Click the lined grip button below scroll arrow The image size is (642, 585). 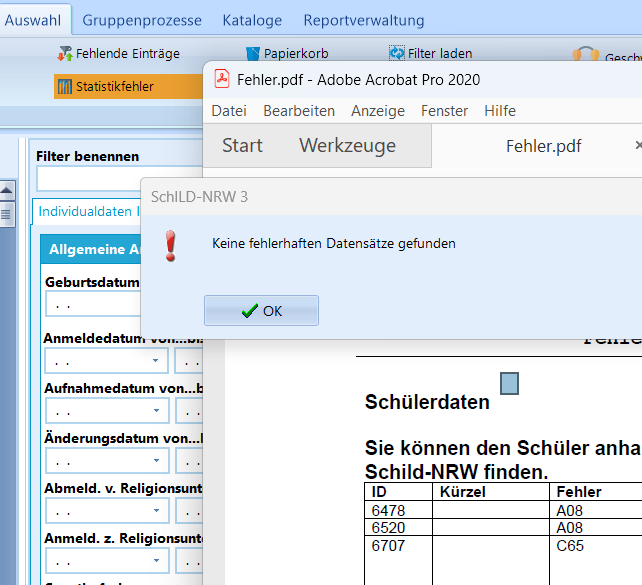click(x=7, y=214)
